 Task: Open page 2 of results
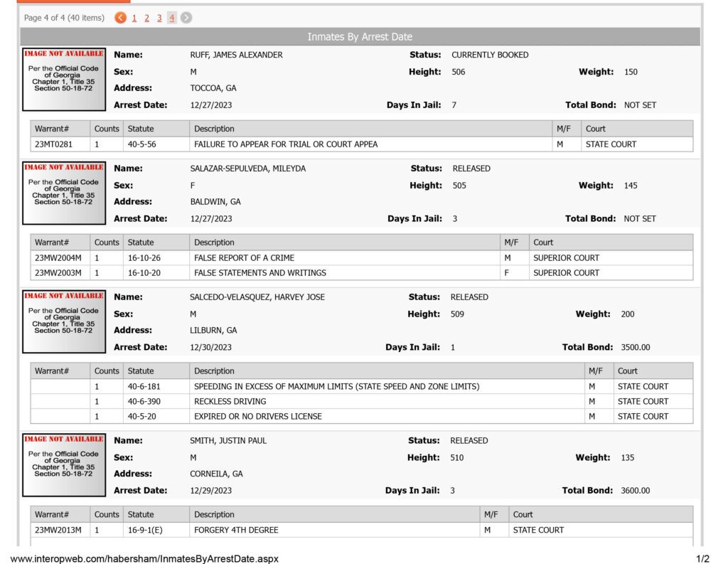[x=146, y=18]
